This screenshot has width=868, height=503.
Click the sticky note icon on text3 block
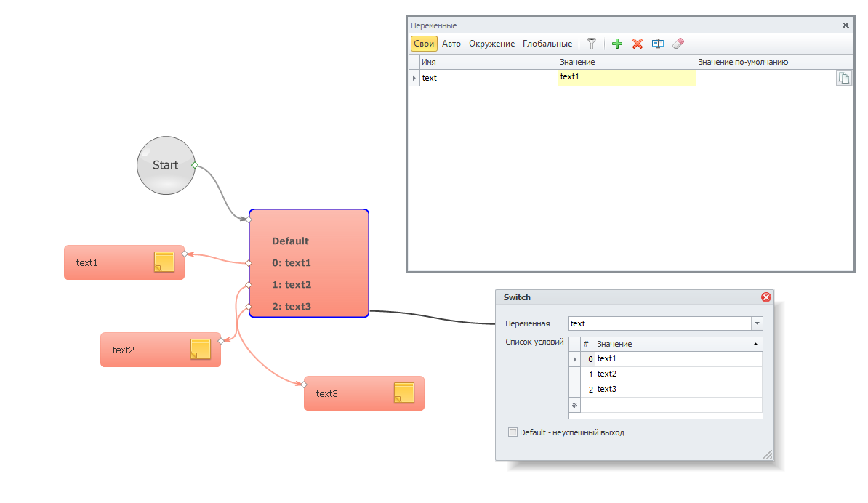(404, 393)
